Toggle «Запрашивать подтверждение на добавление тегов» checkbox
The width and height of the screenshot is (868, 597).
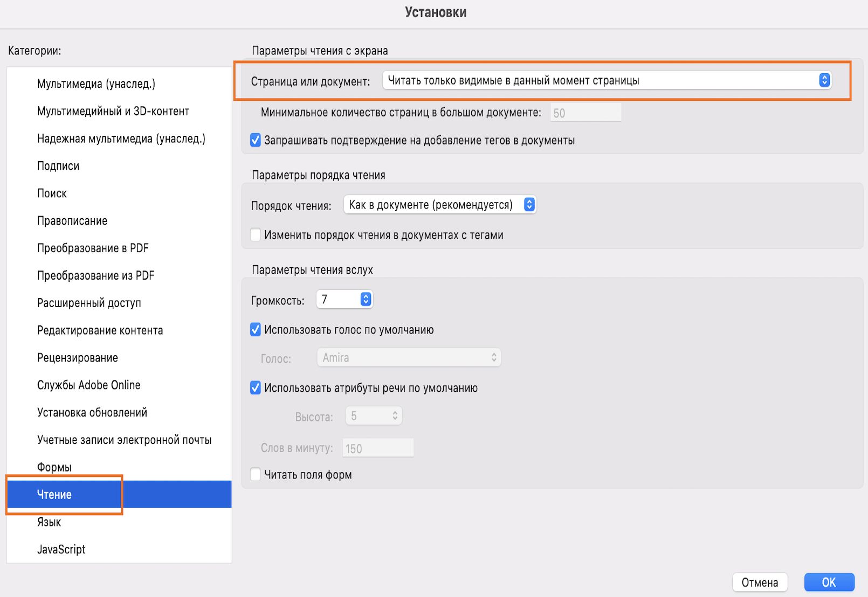click(256, 141)
